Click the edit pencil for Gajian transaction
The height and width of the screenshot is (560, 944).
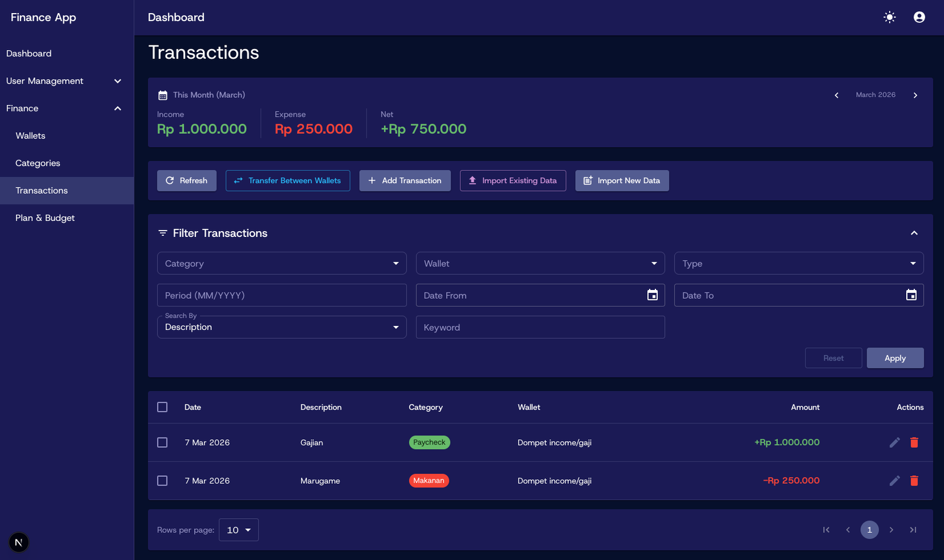point(894,442)
